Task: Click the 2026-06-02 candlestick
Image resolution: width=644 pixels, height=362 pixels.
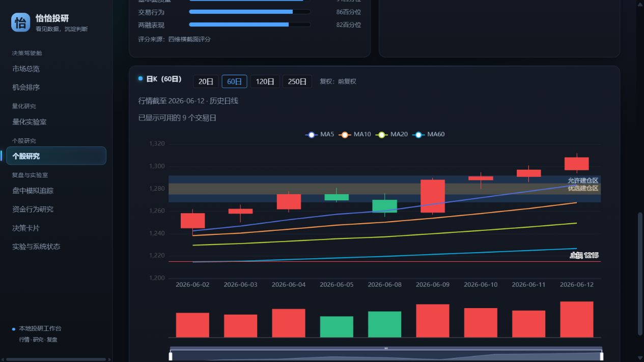Action: (193, 221)
